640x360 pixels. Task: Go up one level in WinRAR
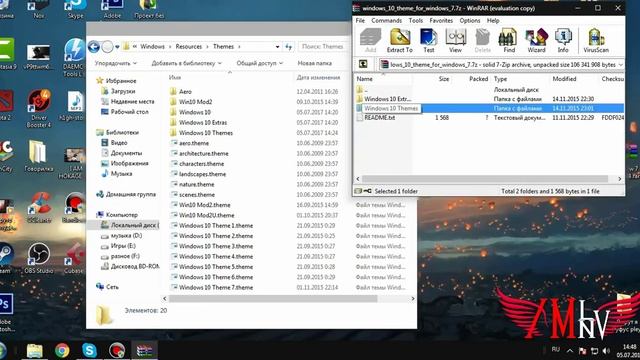363,64
